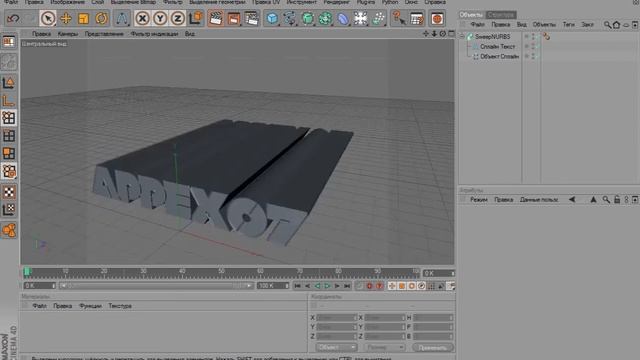Viewport: 640px width, 360px height.
Task: Click the help question-mark cursor icon
Action: point(399,18)
